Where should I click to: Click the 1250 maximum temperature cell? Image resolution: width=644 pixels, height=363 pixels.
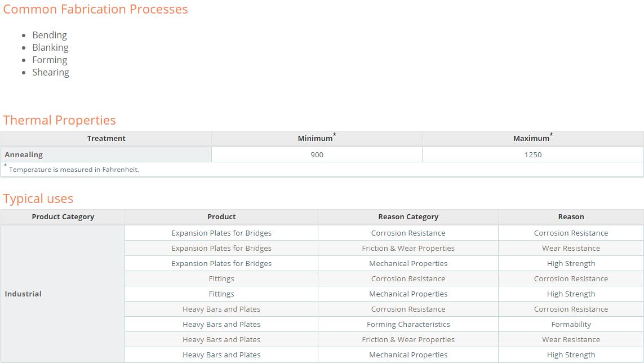pos(532,154)
